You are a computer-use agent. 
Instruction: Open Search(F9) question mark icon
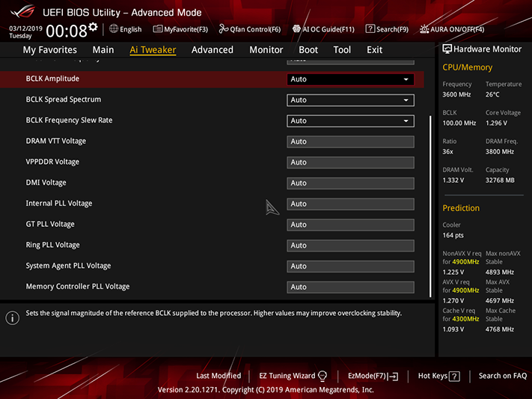[370, 29]
